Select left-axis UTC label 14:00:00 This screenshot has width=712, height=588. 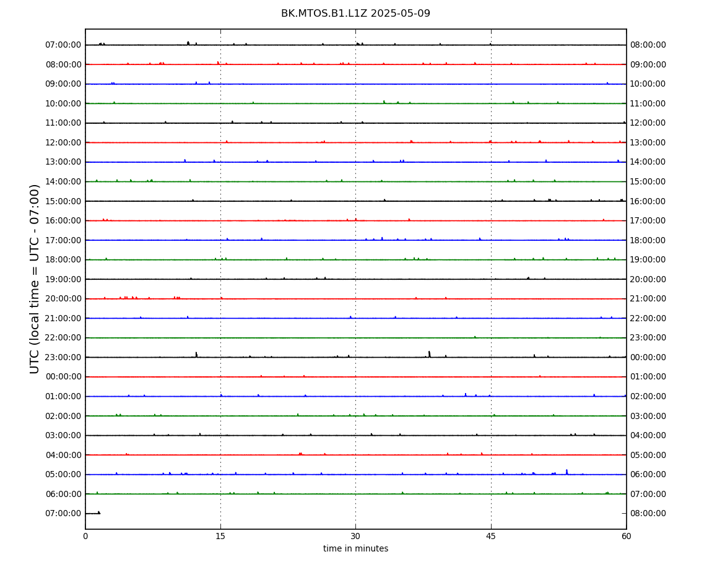63,181
